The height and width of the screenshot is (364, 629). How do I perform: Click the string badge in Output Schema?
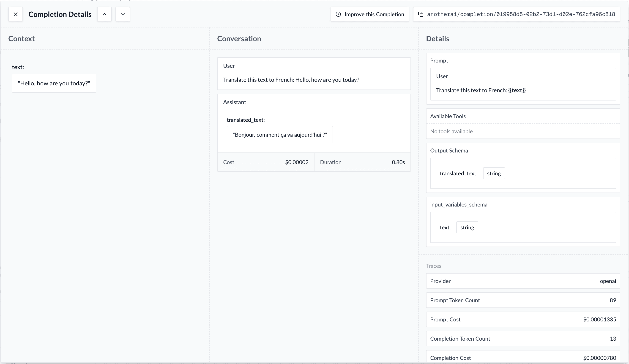click(x=494, y=173)
